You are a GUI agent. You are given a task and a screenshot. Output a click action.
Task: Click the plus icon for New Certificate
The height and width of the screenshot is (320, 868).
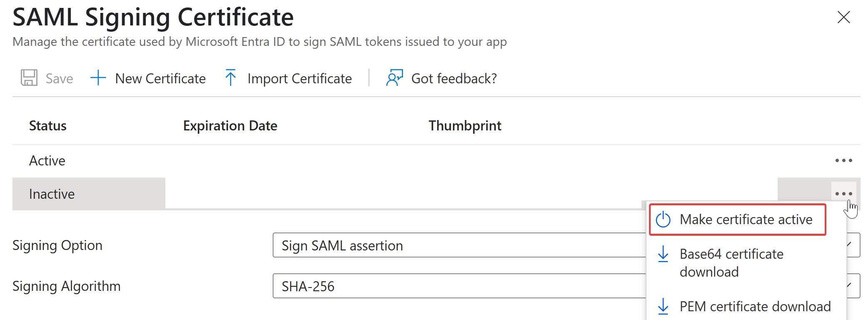(x=98, y=78)
